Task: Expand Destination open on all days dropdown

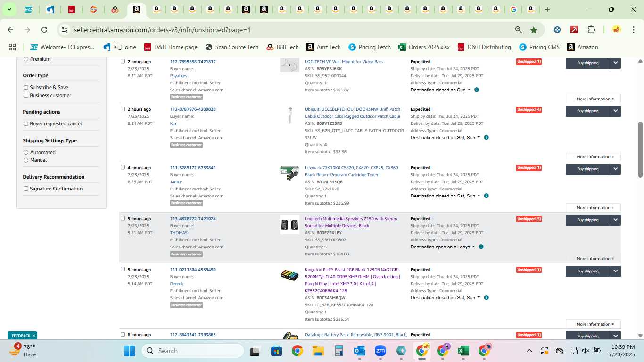Action: (x=443, y=247)
